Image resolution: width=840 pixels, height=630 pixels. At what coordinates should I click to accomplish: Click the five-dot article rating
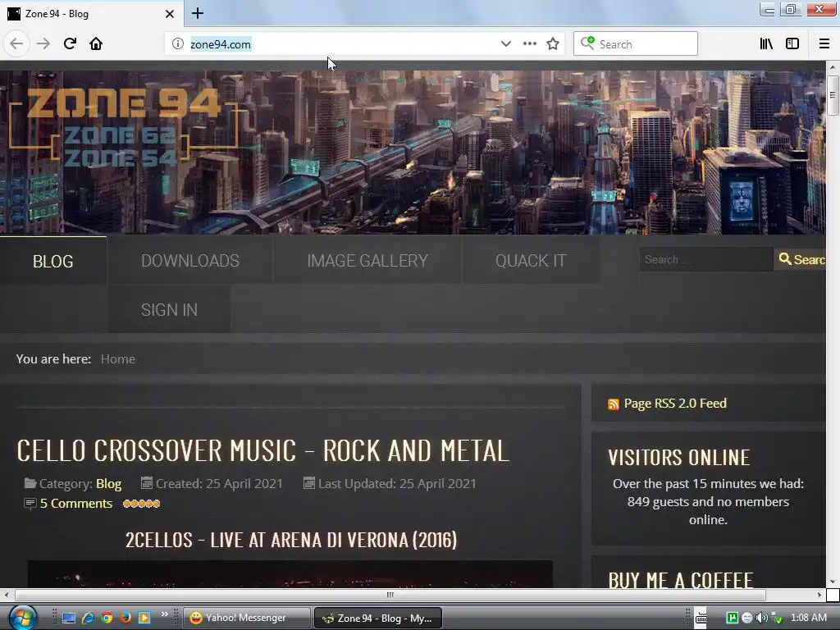(x=141, y=504)
